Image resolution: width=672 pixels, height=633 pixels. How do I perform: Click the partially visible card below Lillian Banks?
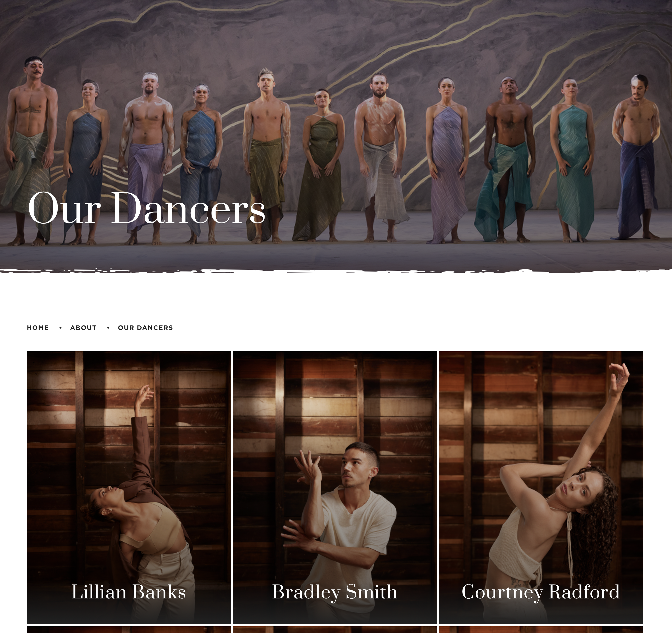pos(129,630)
